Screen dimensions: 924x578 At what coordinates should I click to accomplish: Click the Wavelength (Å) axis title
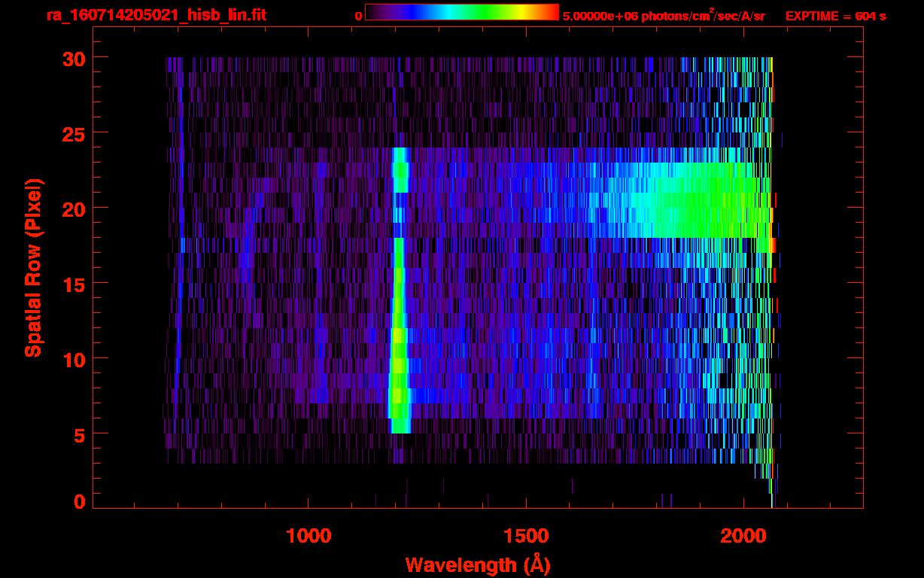tap(478, 564)
